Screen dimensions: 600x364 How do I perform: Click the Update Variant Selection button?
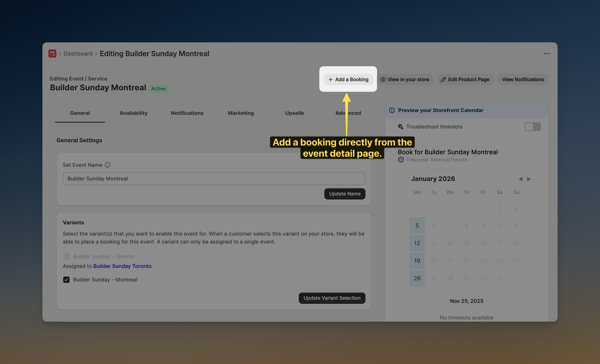point(332,298)
